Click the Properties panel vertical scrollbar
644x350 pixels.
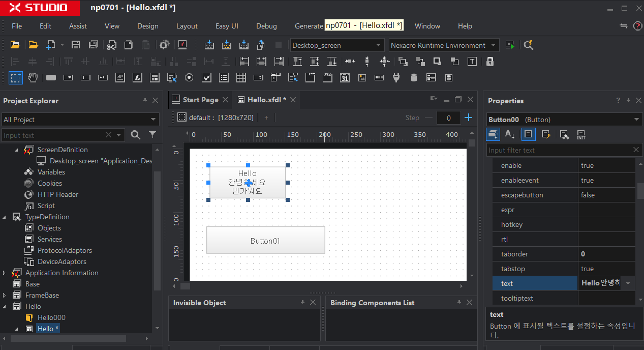click(x=640, y=191)
